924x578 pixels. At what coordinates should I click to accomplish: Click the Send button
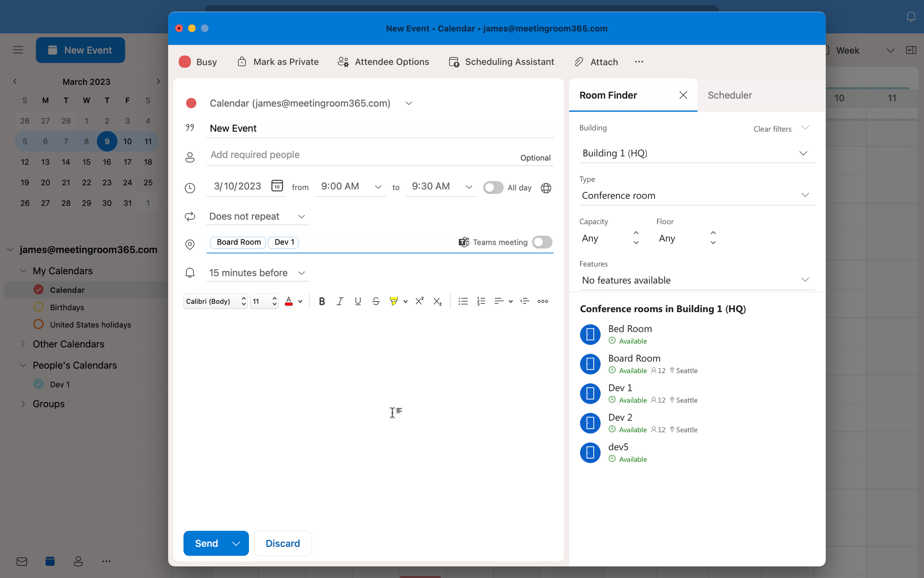coord(206,543)
